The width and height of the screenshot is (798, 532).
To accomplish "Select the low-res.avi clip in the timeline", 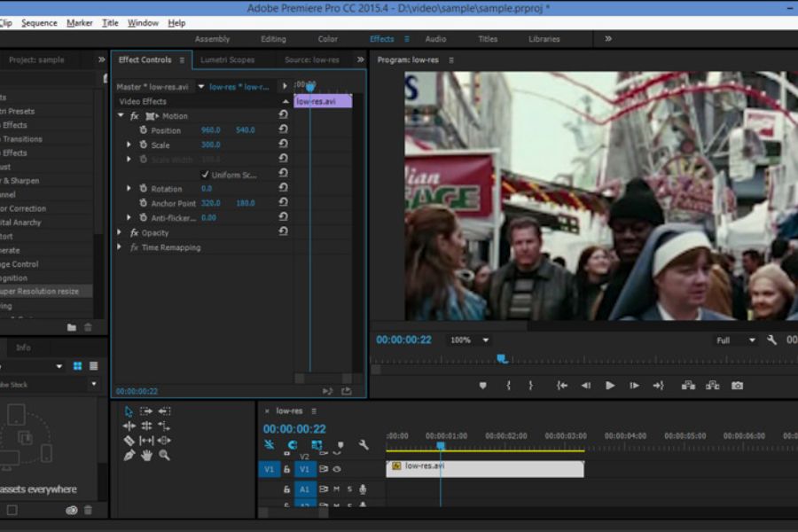I will [x=488, y=469].
